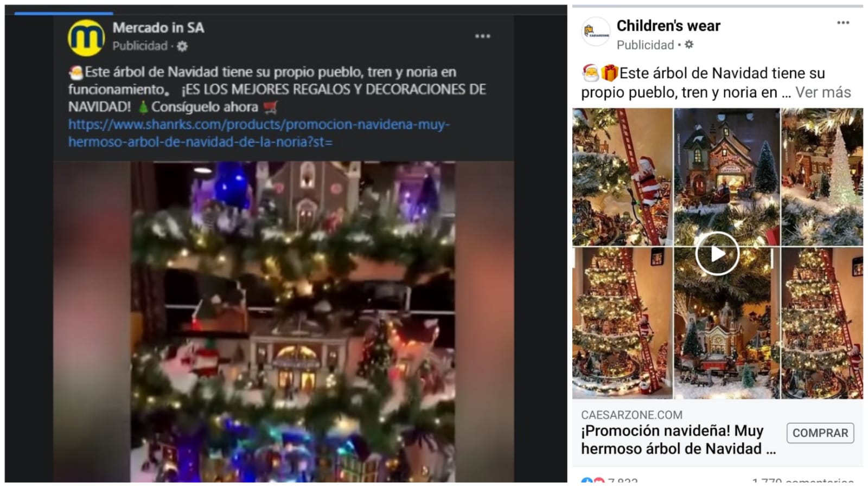The height and width of the screenshot is (488, 868).
Task: Open three-dot menu on Children's wear post
Action: point(843,23)
